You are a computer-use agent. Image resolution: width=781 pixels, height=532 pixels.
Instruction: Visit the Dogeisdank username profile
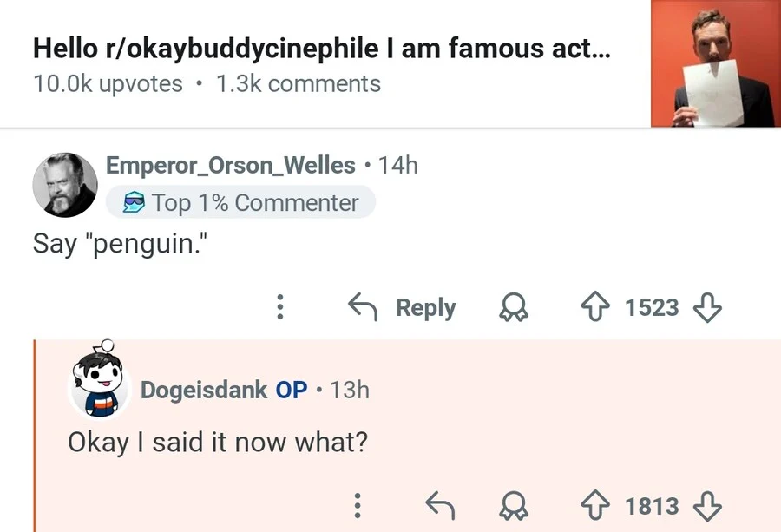(x=204, y=391)
